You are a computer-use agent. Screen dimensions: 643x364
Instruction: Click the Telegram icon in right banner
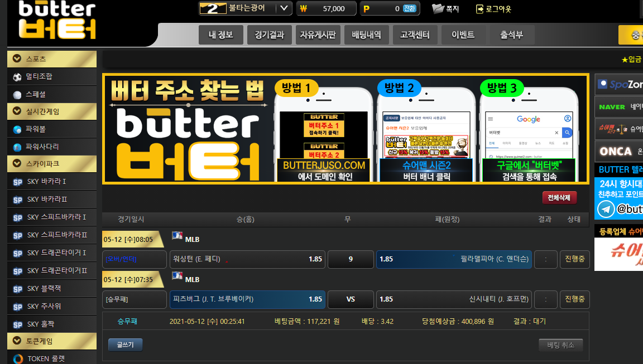click(x=606, y=209)
